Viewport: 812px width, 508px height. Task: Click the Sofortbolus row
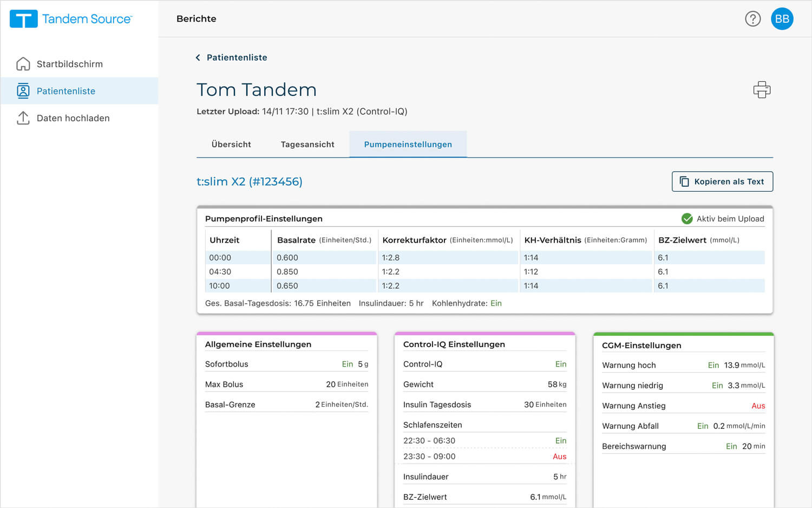[x=286, y=364]
